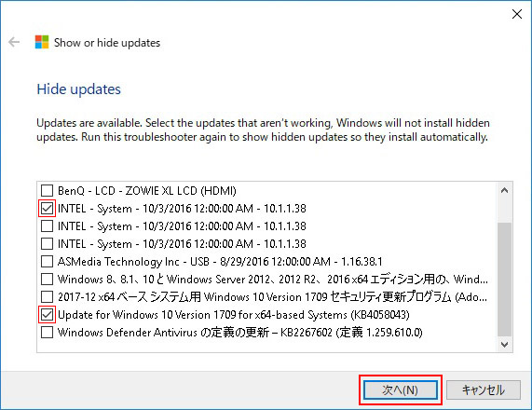The width and height of the screenshot is (532, 410).
Task: Click the Windows logo next to the title
Action: coord(42,42)
